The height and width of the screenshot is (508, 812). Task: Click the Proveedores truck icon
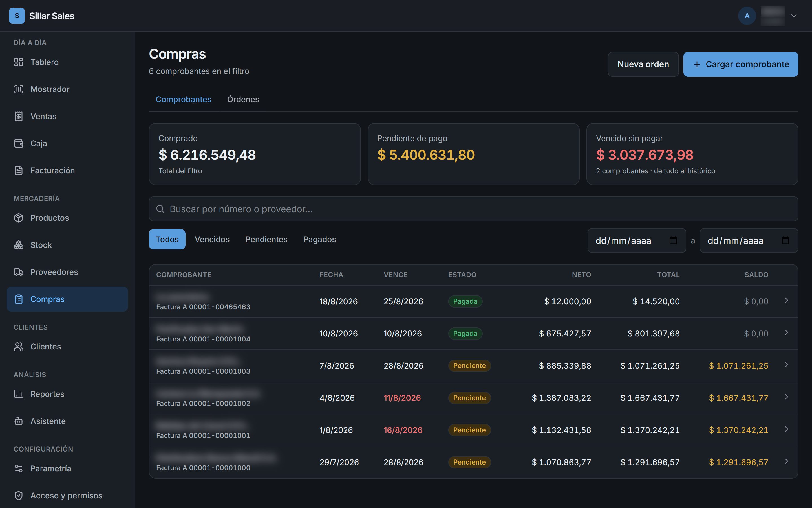[18, 272]
